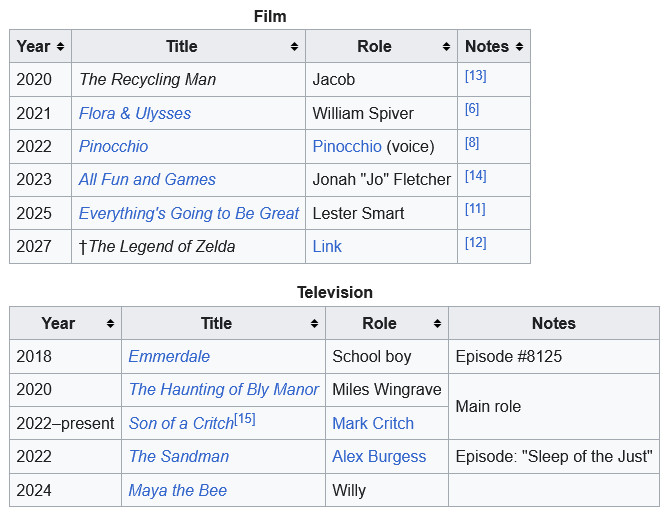
Task: Sort Film table by Role arrows
Action: point(446,46)
